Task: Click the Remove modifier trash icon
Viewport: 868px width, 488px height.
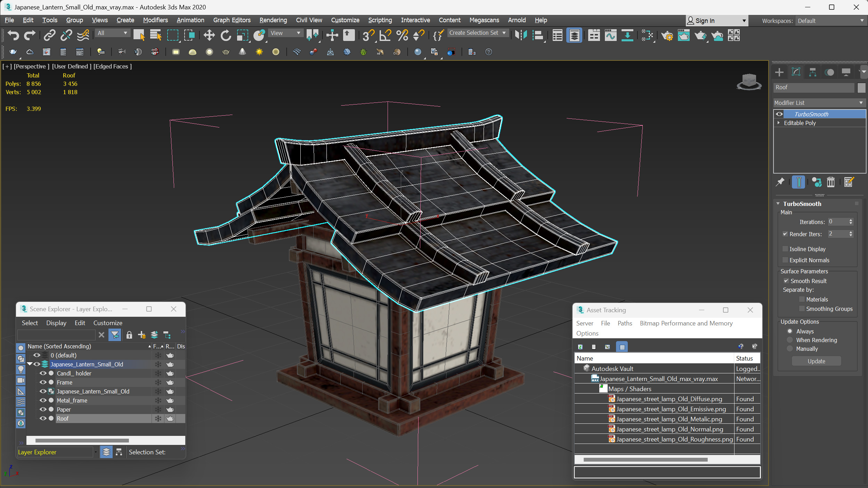Action: click(830, 182)
